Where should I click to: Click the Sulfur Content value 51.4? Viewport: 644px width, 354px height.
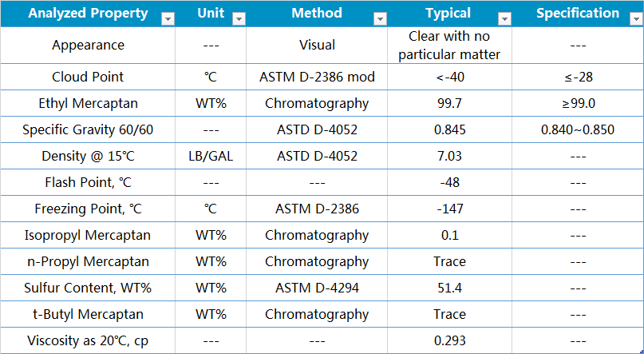tap(448, 288)
